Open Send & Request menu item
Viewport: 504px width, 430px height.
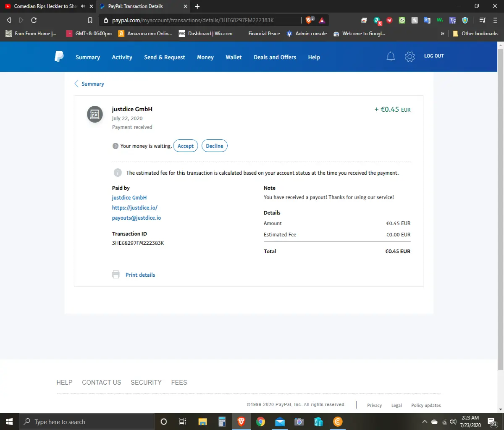tap(165, 57)
